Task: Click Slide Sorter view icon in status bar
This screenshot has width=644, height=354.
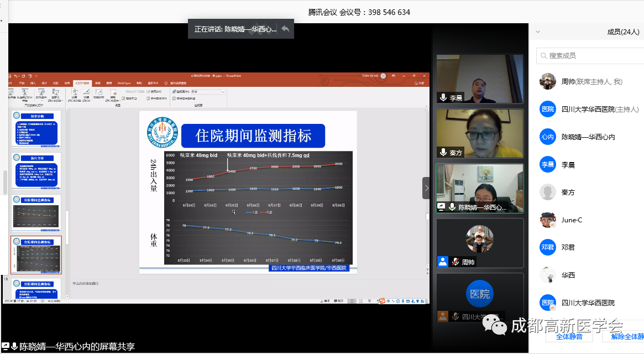Action: click(360, 301)
